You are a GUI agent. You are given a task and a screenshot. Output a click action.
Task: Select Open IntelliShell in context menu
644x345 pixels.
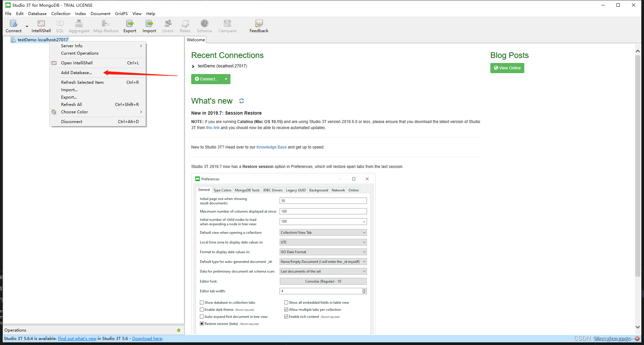pos(98,63)
